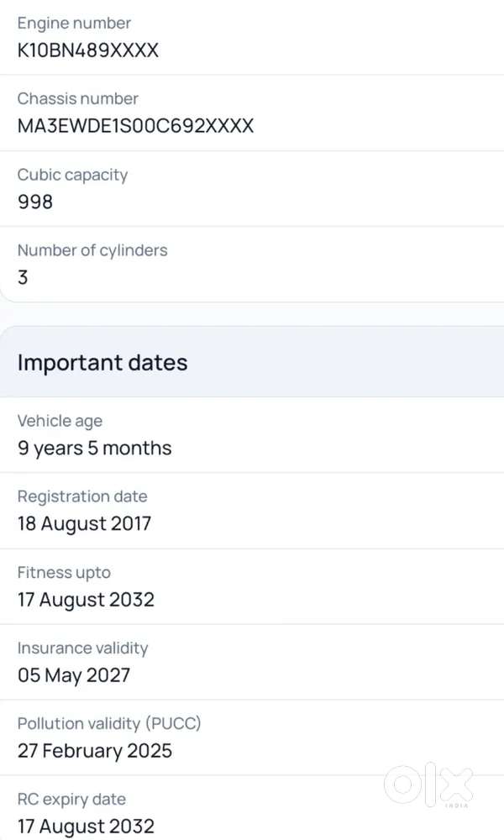Image resolution: width=504 pixels, height=840 pixels.
Task: Tap the Insurance validity label
Action: click(x=82, y=648)
